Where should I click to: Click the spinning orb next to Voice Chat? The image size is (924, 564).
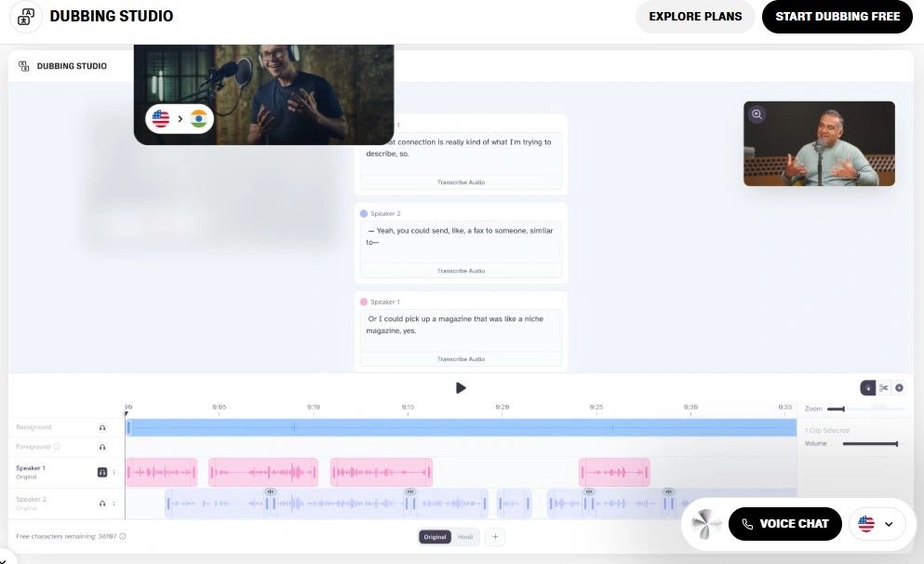(x=706, y=524)
